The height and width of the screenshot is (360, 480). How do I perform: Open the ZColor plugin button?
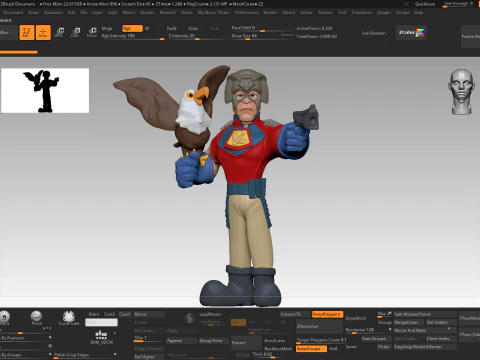(411, 33)
